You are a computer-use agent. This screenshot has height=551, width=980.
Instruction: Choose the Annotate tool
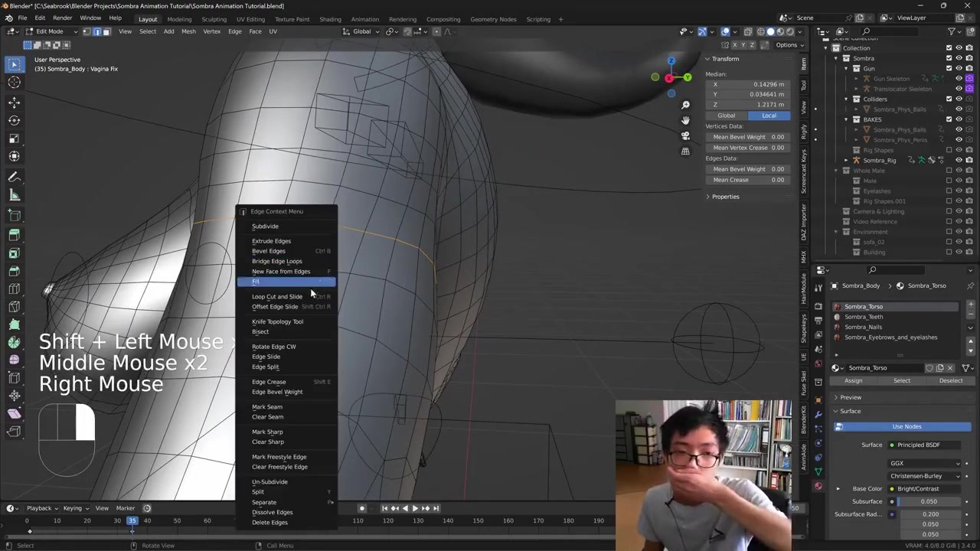point(14,177)
